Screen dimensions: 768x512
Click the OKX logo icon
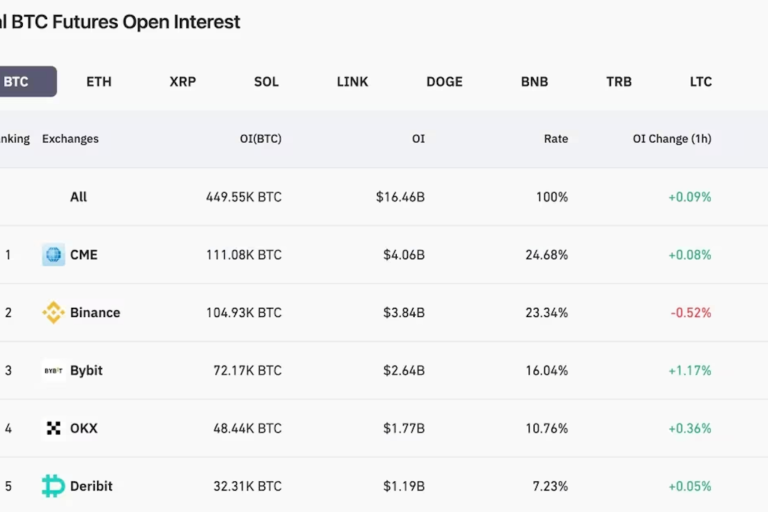click(x=53, y=429)
